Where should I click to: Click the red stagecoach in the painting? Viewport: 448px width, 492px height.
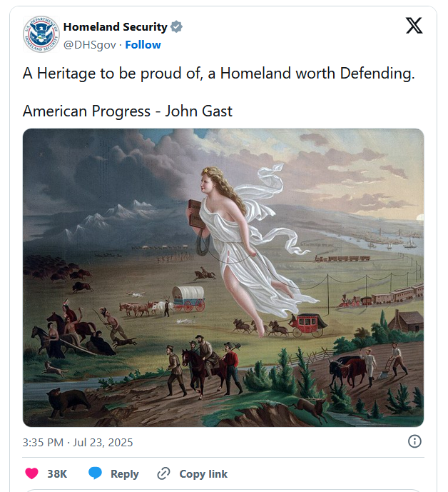(307, 325)
